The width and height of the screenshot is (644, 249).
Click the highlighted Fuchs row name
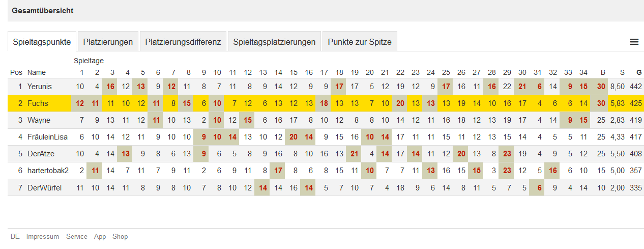click(x=38, y=103)
